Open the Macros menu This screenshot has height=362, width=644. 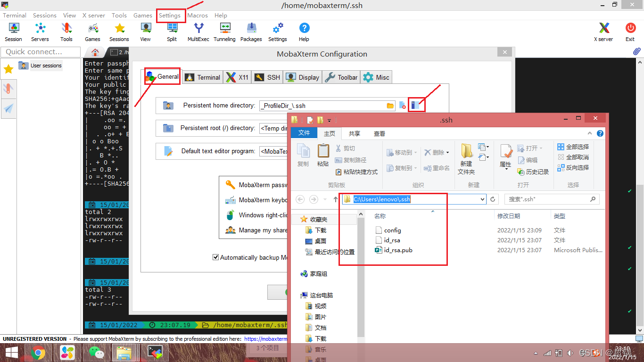198,15
